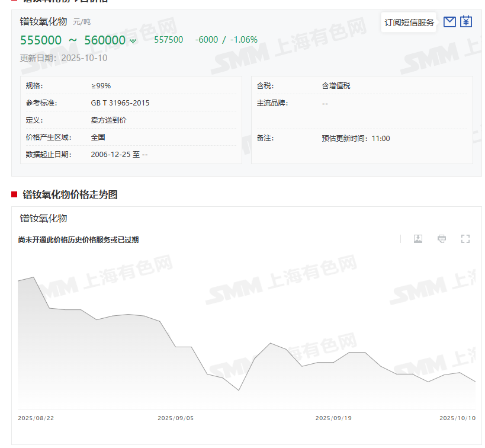This screenshot has width=485, height=448.
Task: Select the 2025/10/10 date label on chart axis
Action: click(457, 418)
